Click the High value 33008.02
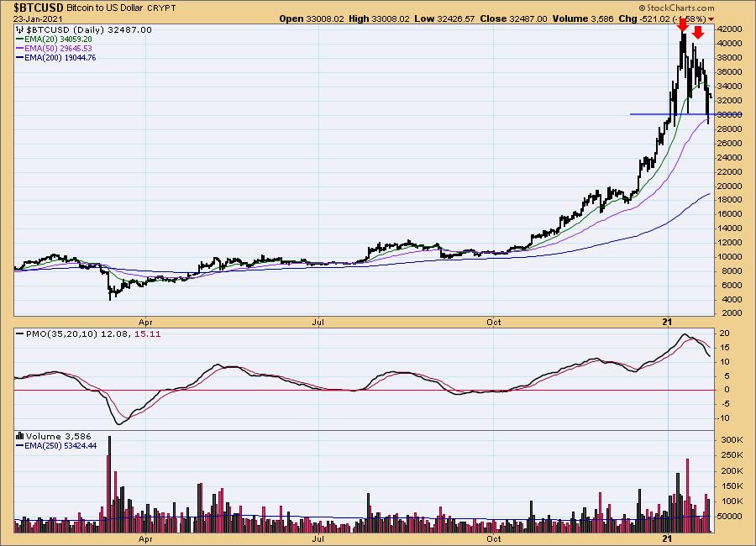The image size is (756, 546). click(x=390, y=18)
